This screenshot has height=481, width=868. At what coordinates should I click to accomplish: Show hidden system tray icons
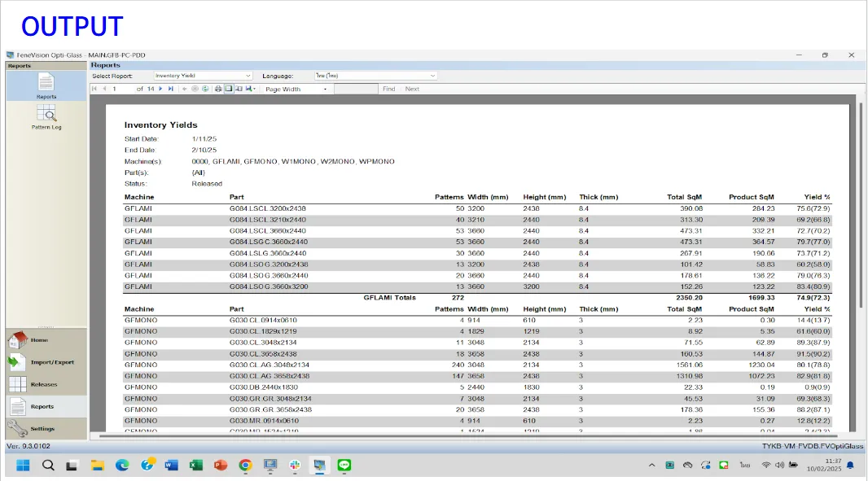click(x=651, y=466)
